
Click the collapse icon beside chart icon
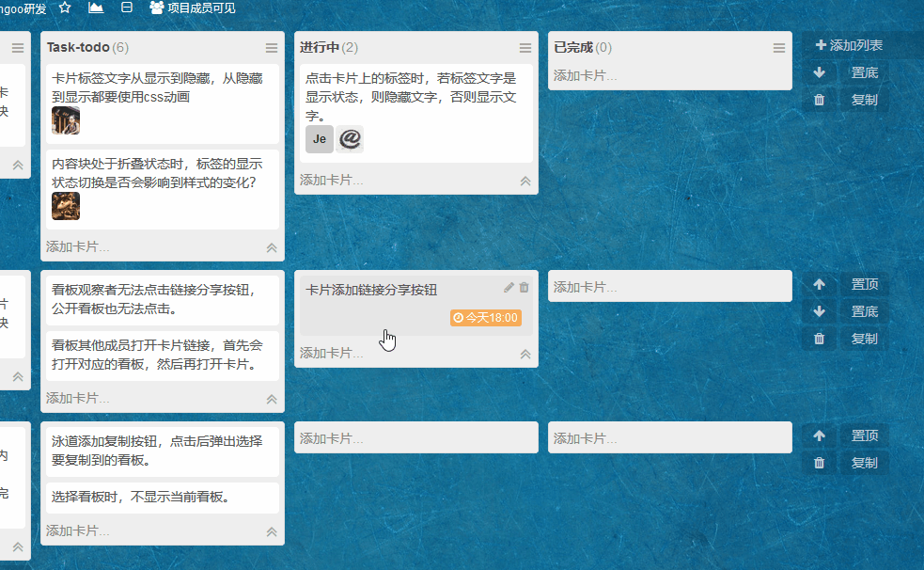pos(127,8)
